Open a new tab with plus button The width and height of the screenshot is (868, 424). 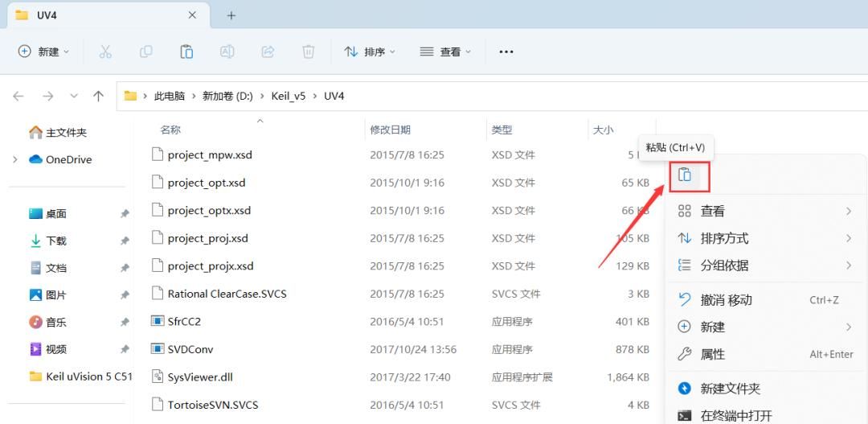tap(231, 15)
